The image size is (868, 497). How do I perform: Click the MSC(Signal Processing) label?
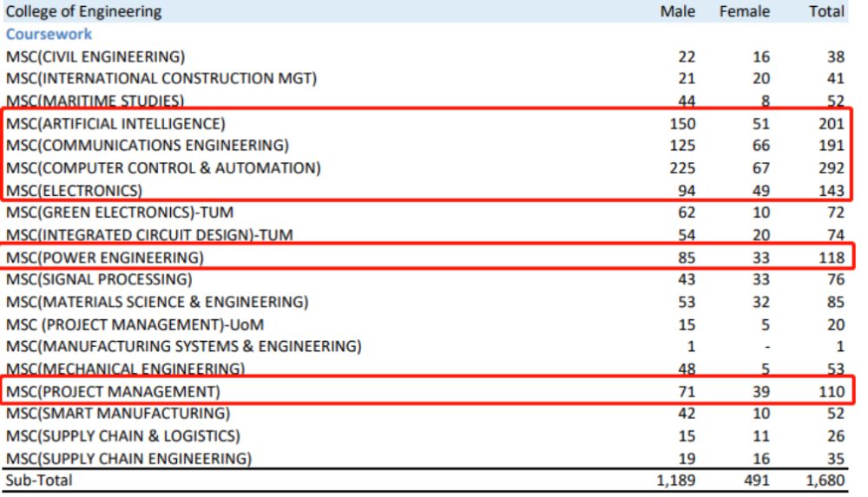click(x=99, y=279)
